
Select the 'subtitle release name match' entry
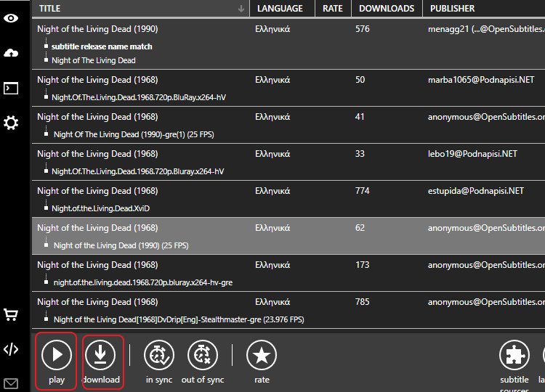pos(102,46)
